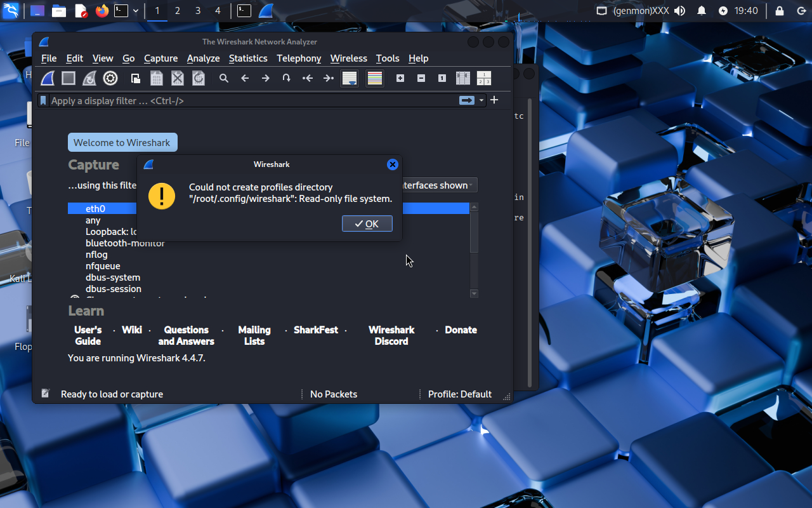Click Profile: Default in status bar
Screen dimensions: 812x508
[460, 394]
